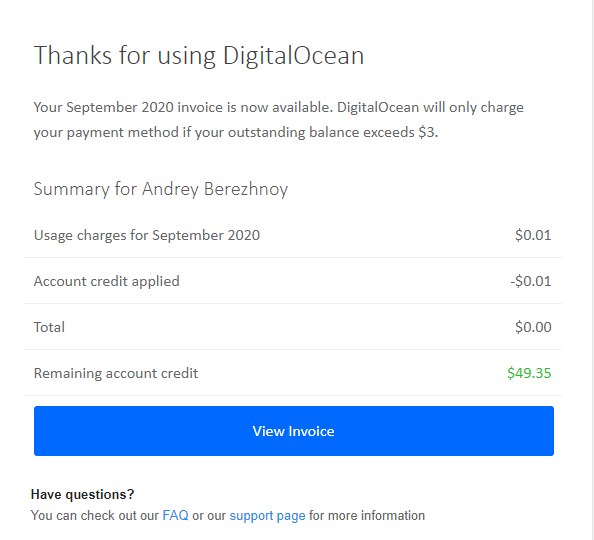Screen dimensions: 594x540
Task: Select the Summary for Andrey Berezhnoy heading
Action: [161, 189]
